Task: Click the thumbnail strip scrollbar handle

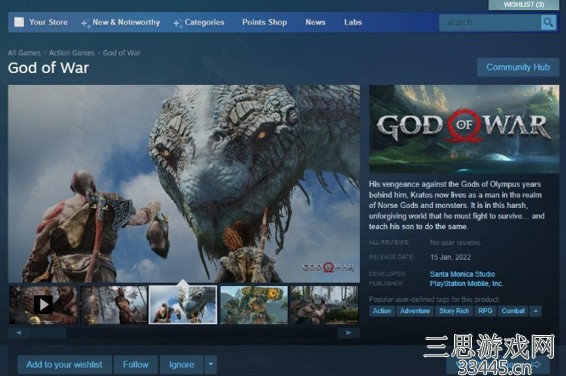Action: pos(49,333)
